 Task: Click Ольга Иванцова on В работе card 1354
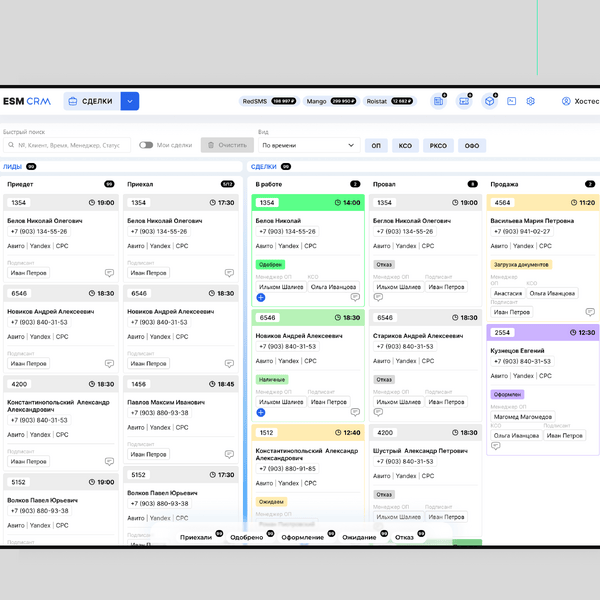coord(333,287)
